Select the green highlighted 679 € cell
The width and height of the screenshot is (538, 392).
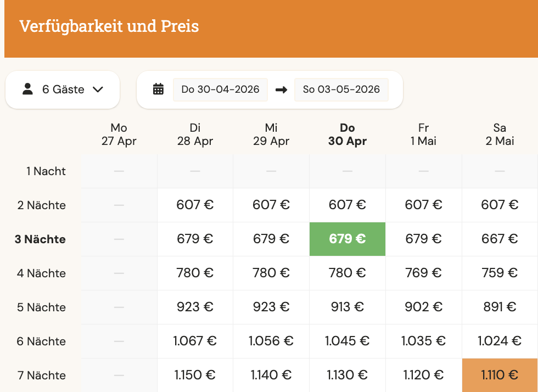coord(348,239)
